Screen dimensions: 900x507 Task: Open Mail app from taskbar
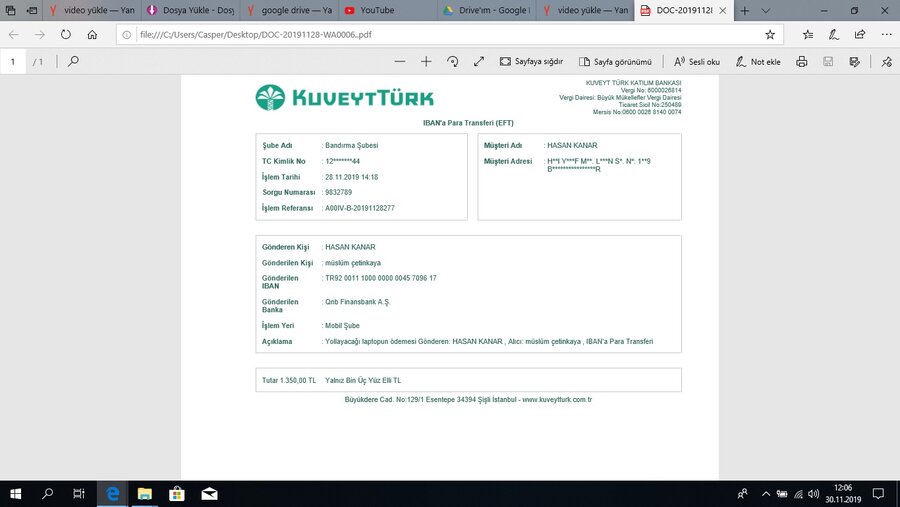click(x=210, y=494)
